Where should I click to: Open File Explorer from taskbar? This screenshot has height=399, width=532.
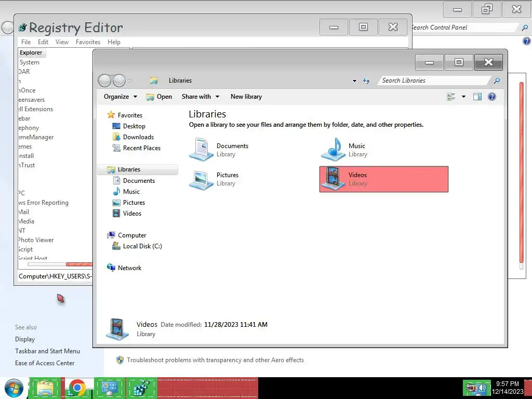[45, 388]
